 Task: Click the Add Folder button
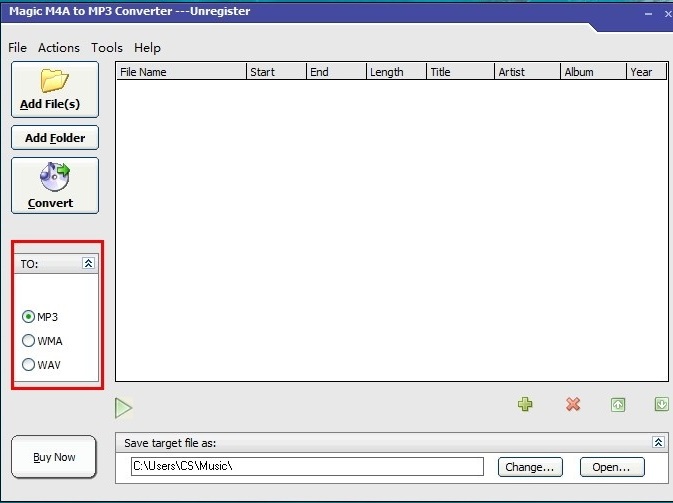coord(55,138)
